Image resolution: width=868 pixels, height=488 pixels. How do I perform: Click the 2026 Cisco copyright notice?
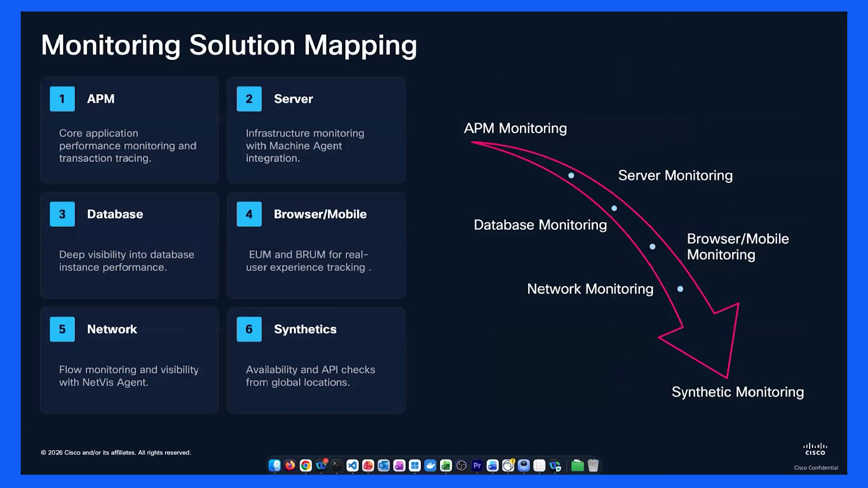[116, 453]
